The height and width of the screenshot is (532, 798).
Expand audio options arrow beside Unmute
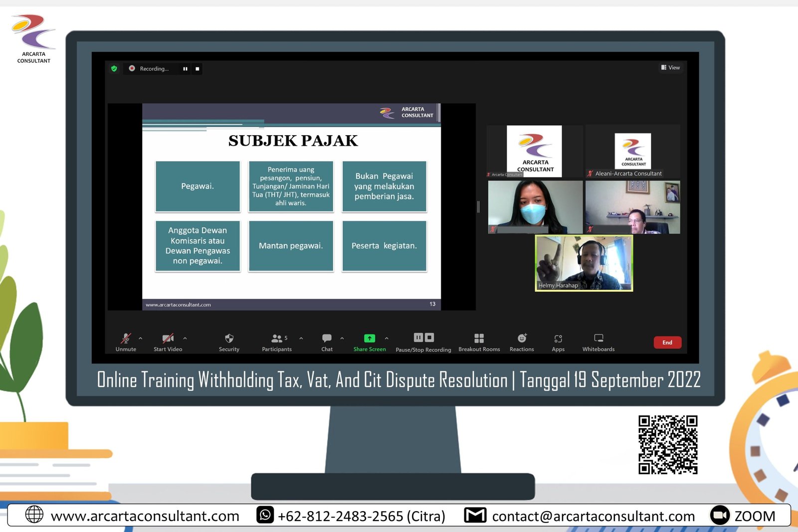tap(141, 338)
